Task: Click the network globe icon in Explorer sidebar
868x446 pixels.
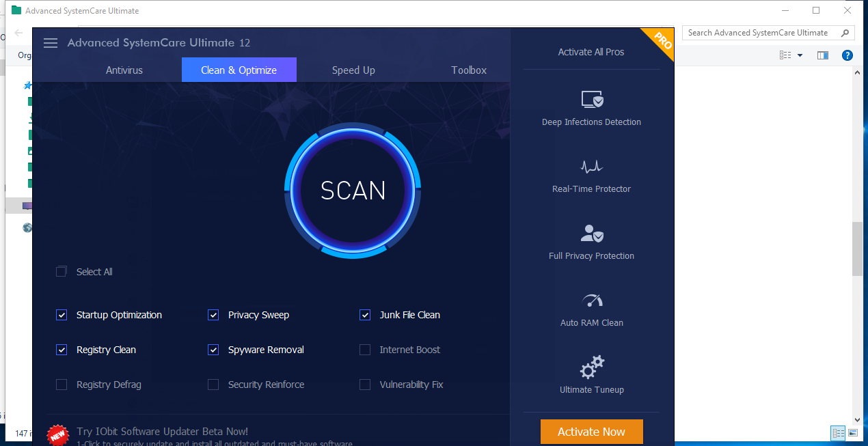Action: [x=27, y=228]
